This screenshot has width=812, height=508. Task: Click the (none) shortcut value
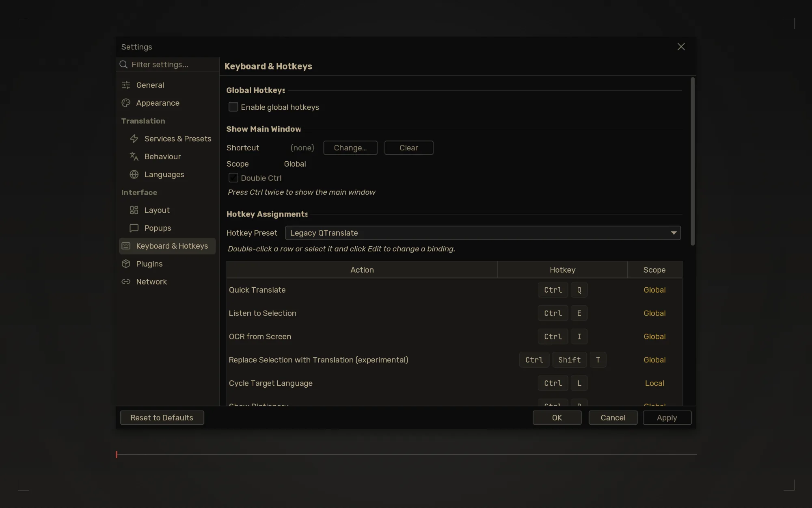[x=302, y=148]
